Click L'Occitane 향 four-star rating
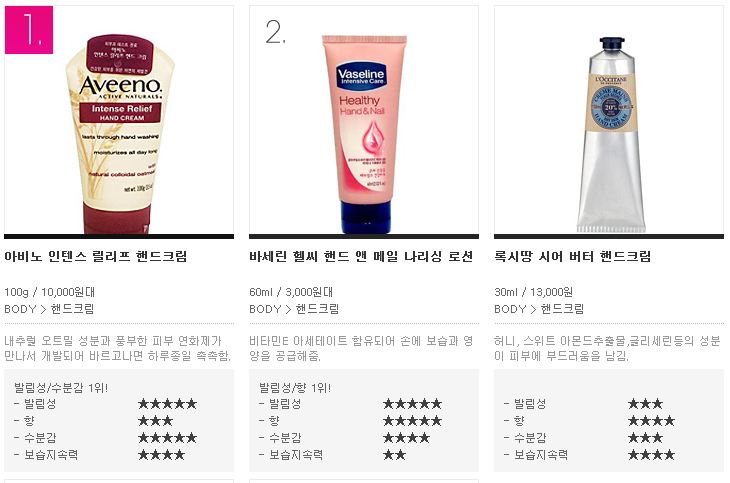This screenshot has height=483, width=730. (x=651, y=421)
